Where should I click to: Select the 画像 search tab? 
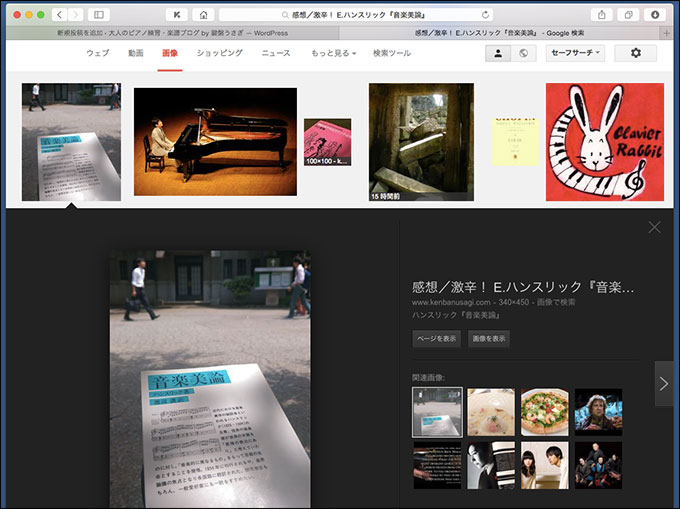pyautogui.click(x=170, y=53)
